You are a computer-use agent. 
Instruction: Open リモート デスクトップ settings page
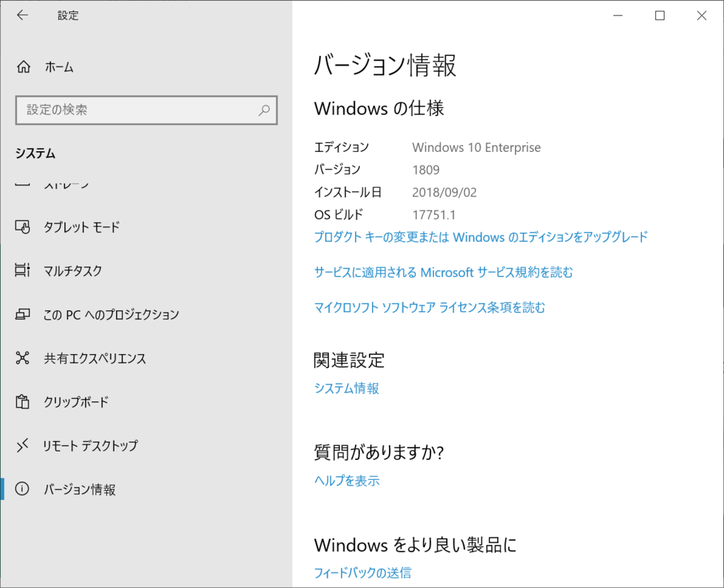click(146, 445)
